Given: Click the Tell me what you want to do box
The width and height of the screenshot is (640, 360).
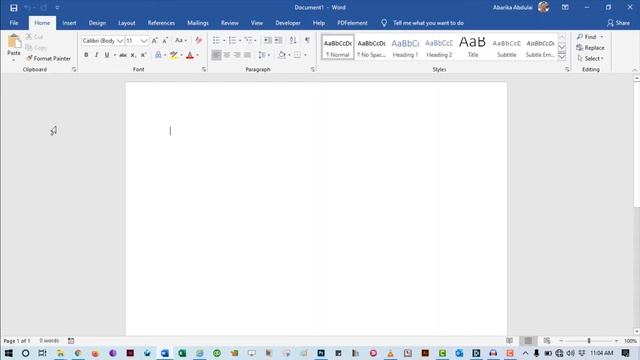Looking at the screenshot, I should pos(428,23).
